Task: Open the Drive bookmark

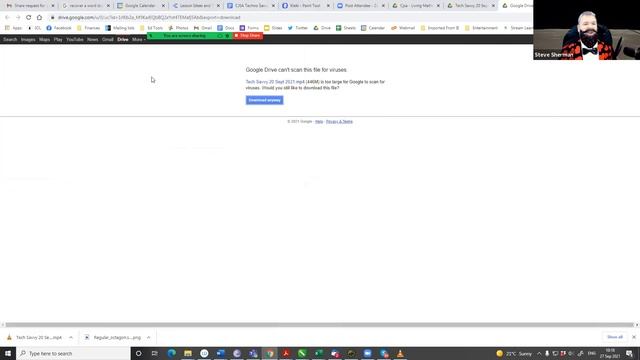Action: (322, 28)
